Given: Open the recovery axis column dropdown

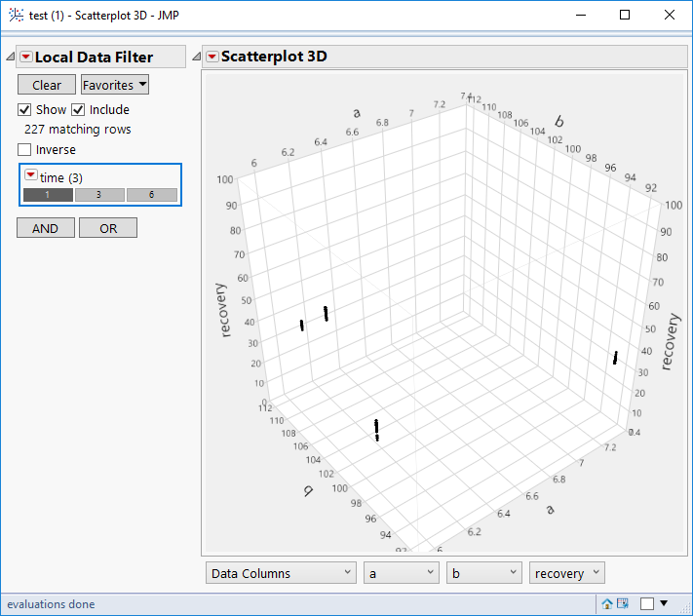Looking at the screenshot, I should [567, 573].
